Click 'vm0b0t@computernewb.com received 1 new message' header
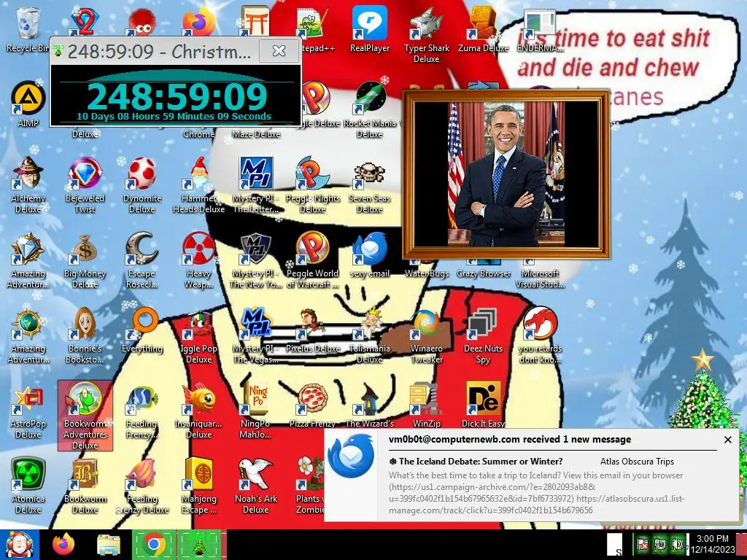The width and height of the screenshot is (747, 560). click(x=510, y=439)
